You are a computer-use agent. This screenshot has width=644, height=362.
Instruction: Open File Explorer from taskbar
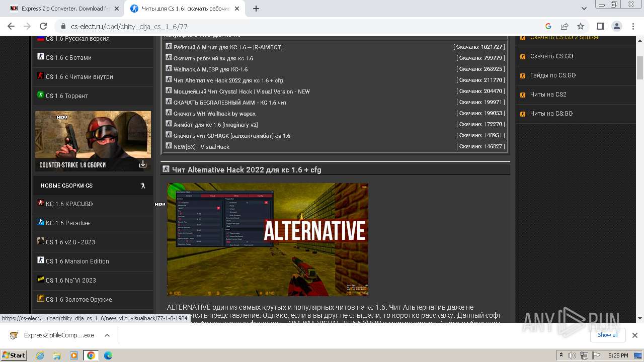tap(57, 355)
